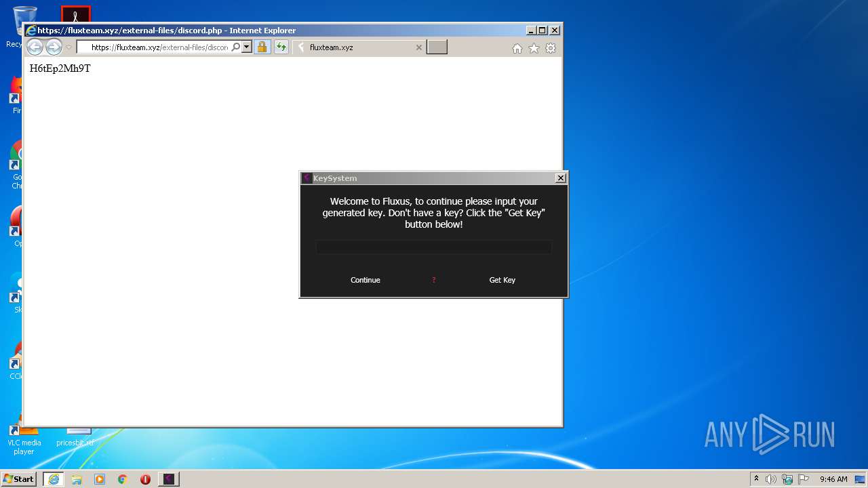
Task: Open the recent pages dropdown arrow
Action: [x=68, y=47]
